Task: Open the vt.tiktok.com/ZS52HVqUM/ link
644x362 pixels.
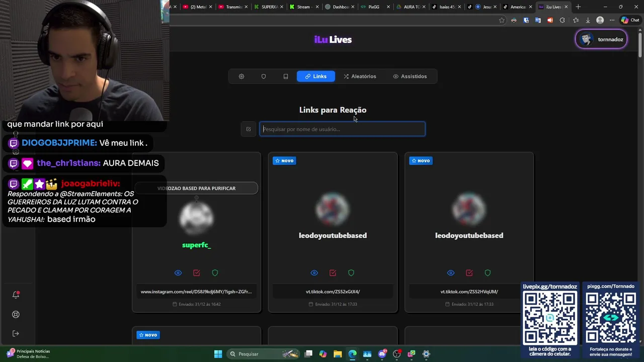Action: click(469, 292)
